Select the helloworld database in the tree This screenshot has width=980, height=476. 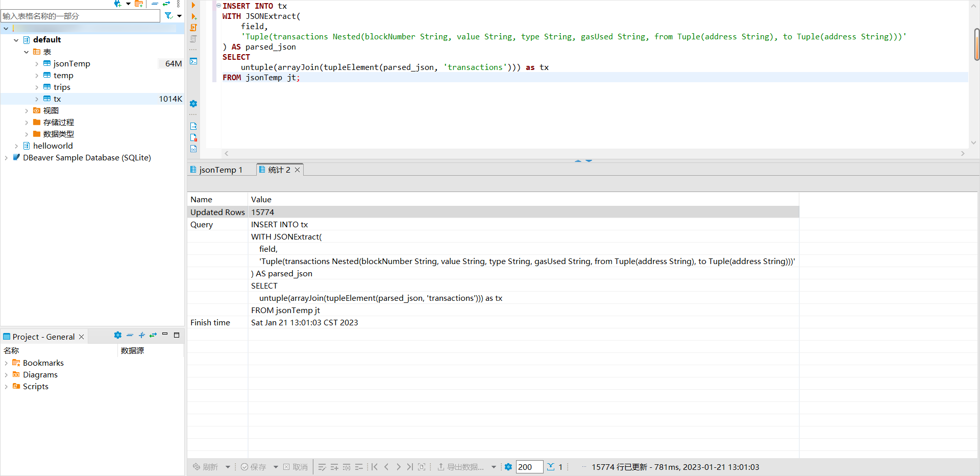pyautogui.click(x=53, y=146)
